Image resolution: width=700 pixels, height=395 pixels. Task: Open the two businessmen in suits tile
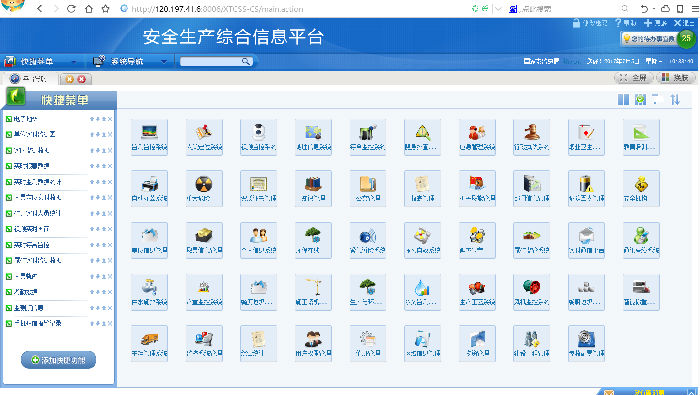[313, 343]
